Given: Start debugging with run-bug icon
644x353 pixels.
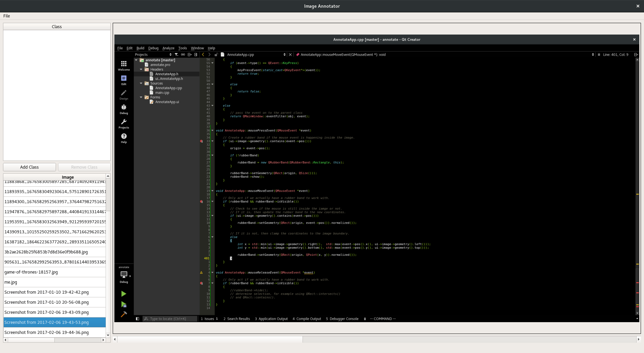Looking at the screenshot, I should tap(124, 304).
